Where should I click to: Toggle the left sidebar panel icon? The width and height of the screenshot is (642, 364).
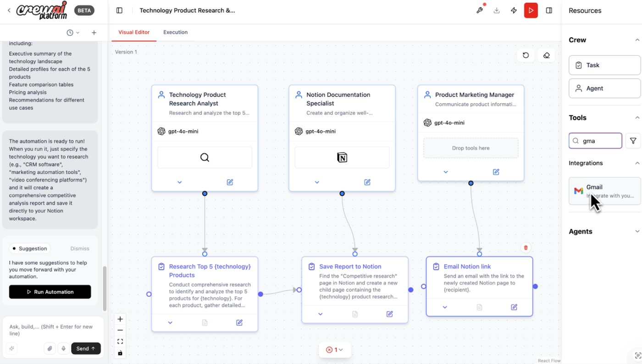pos(119,11)
